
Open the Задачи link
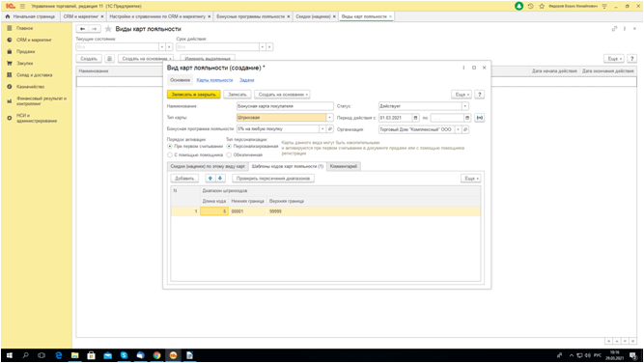247,80
